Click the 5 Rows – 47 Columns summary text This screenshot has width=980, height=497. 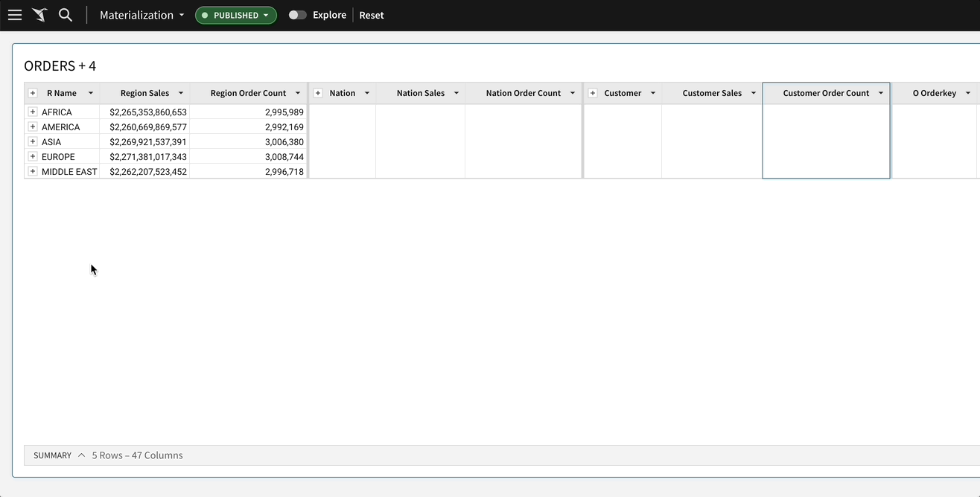click(x=137, y=455)
